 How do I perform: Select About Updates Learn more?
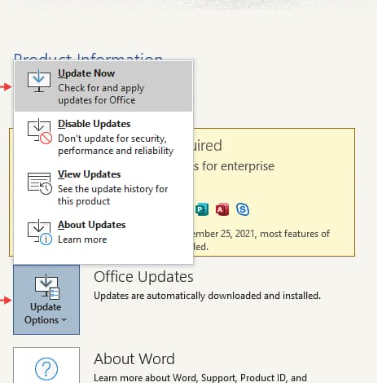103,232
